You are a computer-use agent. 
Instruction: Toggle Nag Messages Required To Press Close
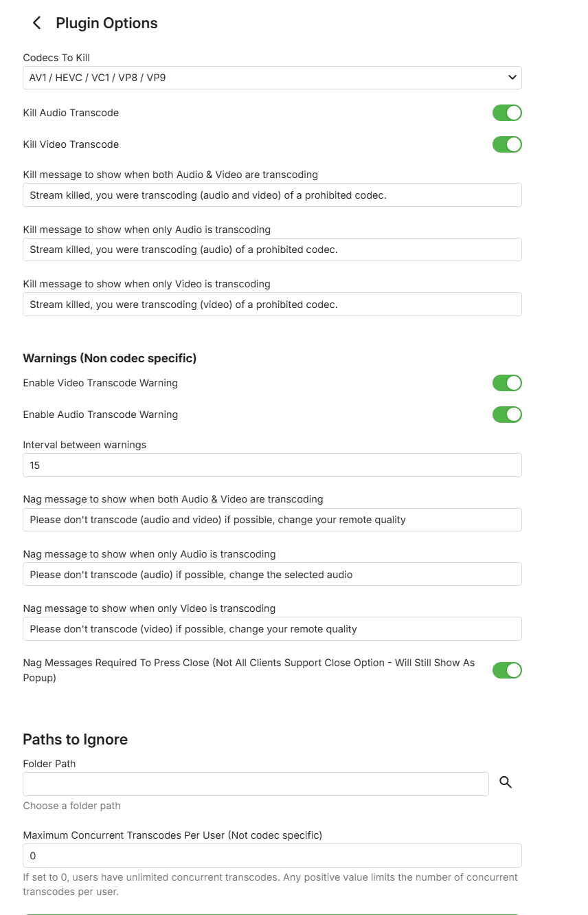[x=506, y=670]
